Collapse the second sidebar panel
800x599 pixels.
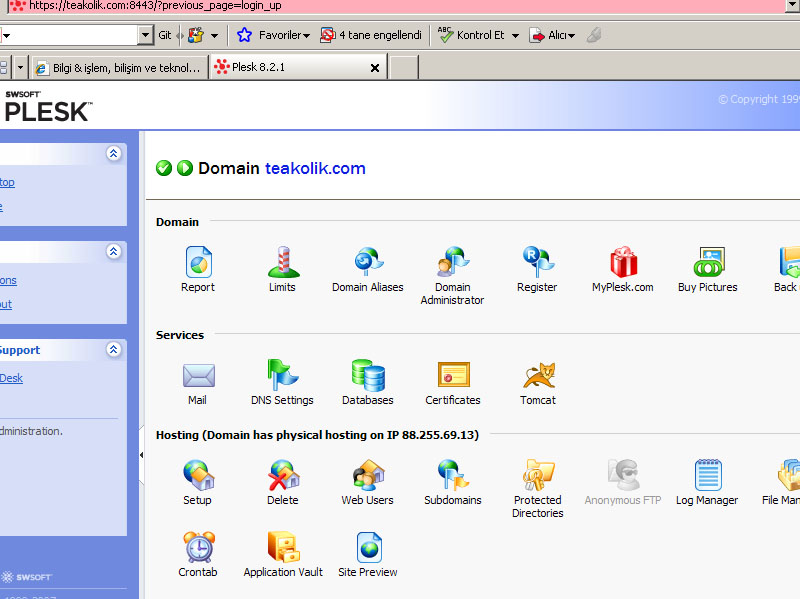click(x=113, y=251)
